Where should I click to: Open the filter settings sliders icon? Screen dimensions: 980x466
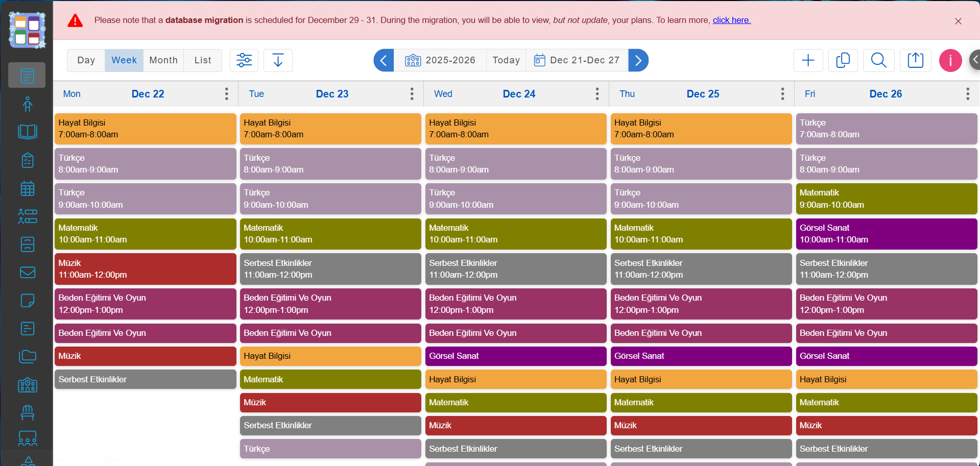click(x=244, y=60)
